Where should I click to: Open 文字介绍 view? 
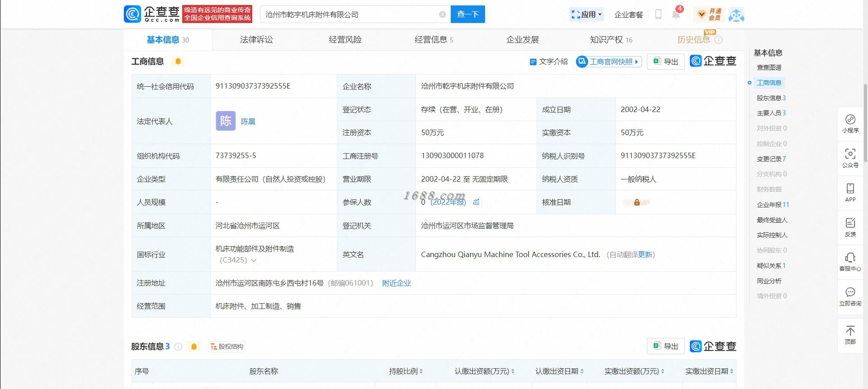pyautogui.click(x=548, y=61)
